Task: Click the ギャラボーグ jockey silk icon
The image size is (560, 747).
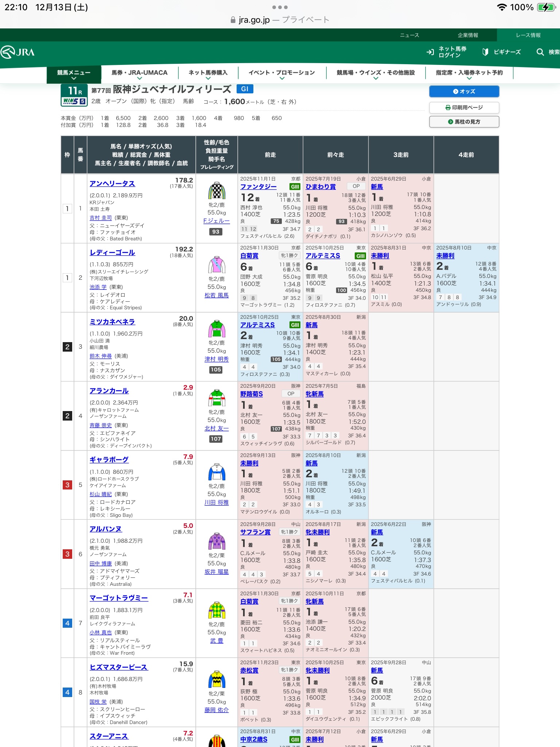Action: 217,472
